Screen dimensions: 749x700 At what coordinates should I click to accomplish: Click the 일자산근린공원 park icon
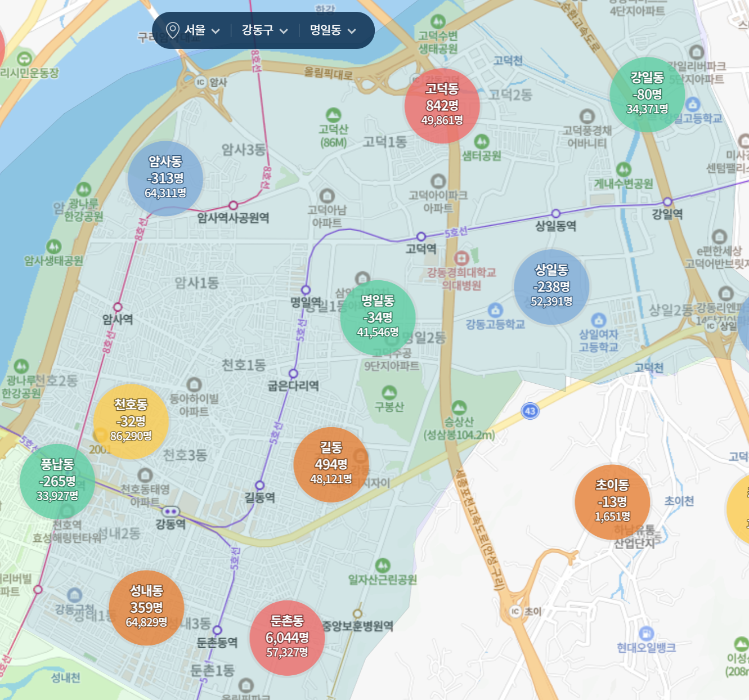383,565
